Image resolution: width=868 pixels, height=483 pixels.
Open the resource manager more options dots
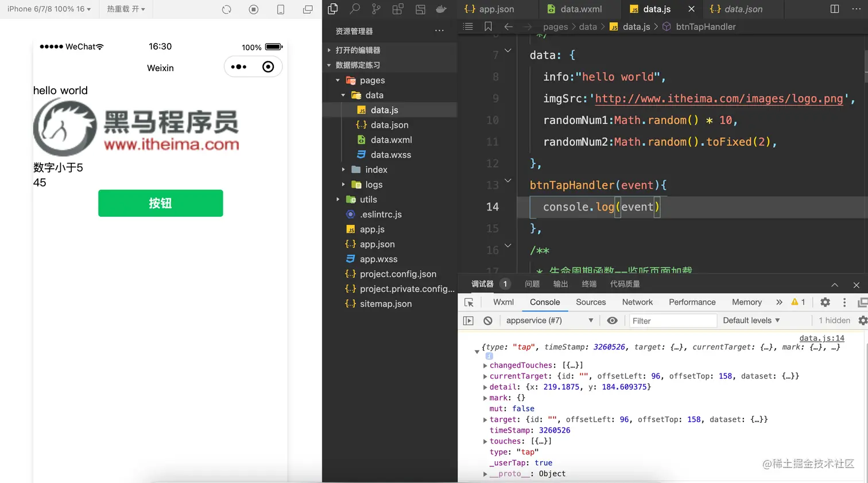point(439,30)
